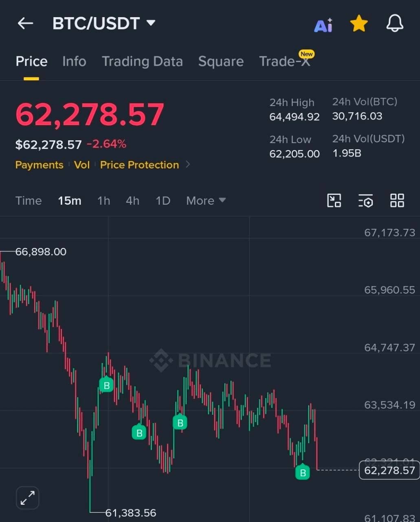This screenshot has width=420, height=522.
Task: Select the 4h timeframe
Action: pos(132,201)
